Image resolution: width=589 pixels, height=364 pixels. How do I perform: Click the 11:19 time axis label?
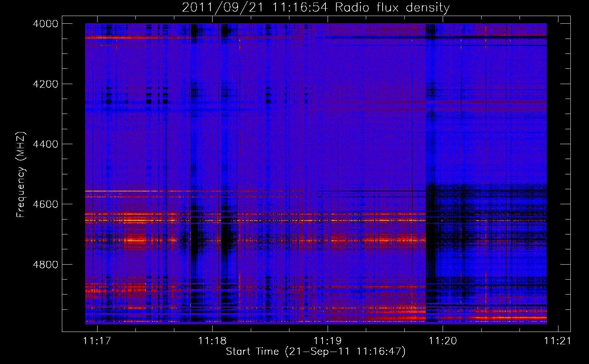point(328,341)
